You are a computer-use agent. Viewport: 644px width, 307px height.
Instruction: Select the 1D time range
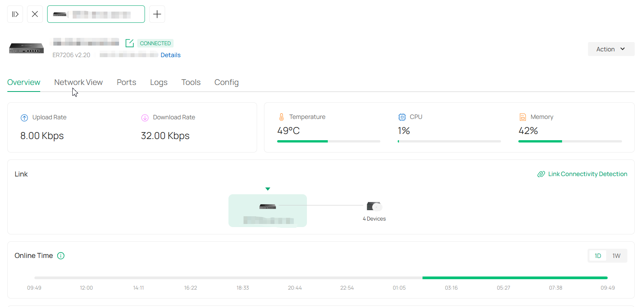(x=598, y=256)
